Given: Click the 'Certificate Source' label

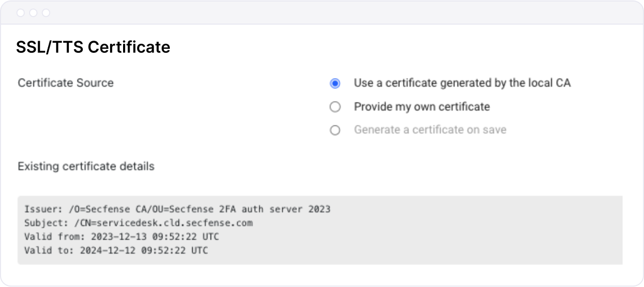Looking at the screenshot, I should (66, 83).
